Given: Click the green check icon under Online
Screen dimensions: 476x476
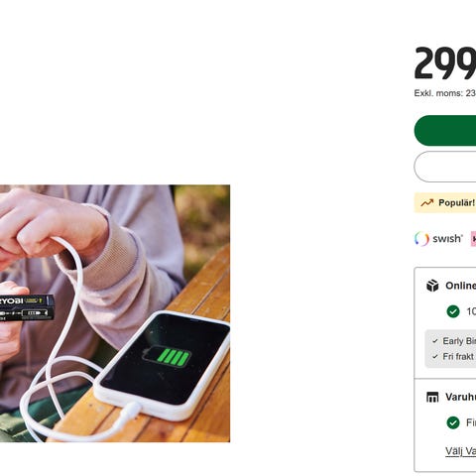Looking at the screenshot, I should point(453,311).
